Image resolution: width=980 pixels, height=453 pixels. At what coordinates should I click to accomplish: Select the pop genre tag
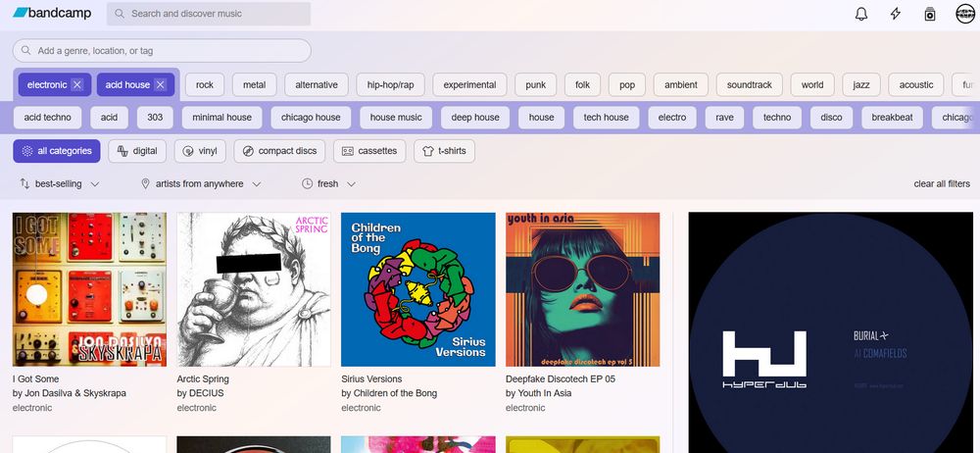pyautogui.click(x=627, y=85)
